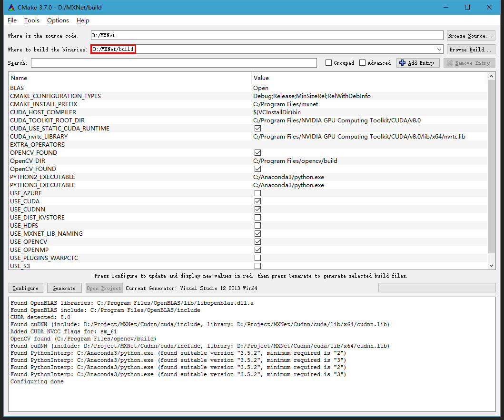Viewport: 504px width, 420px height.
Task: Click the value '$(VCInstallDir)bin'
Action: (x=277, y=112)
